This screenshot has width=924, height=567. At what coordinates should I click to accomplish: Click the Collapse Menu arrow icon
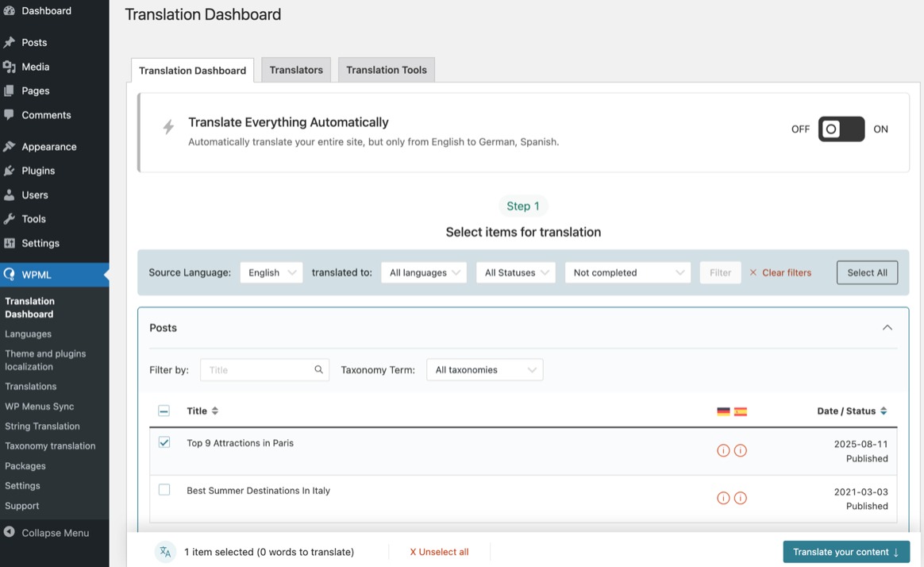click(x=10, y=533)
